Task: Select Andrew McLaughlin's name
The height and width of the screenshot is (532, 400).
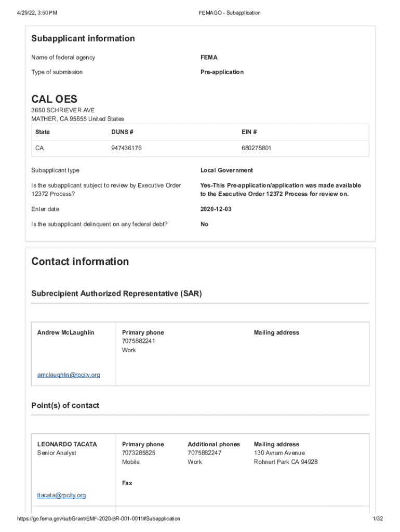Action: [x=66, y=332]
